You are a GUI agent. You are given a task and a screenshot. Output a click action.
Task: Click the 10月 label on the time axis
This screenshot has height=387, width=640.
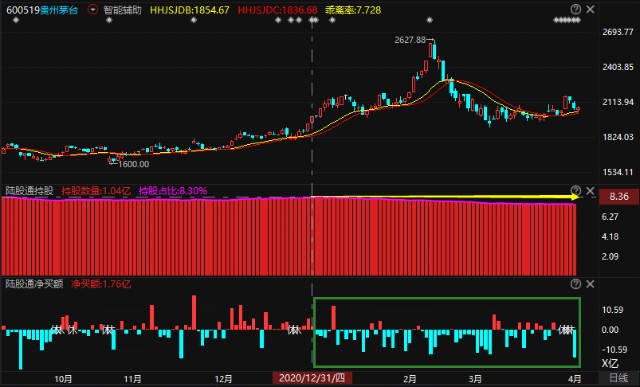tap(63, 379)
